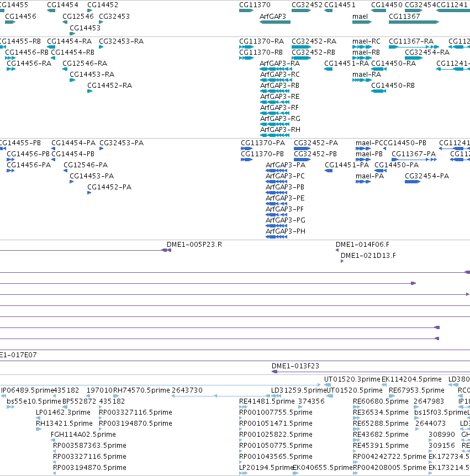
Task: Select the ArfGAP3-RE transcript label
Action: (x=280, y=96)
